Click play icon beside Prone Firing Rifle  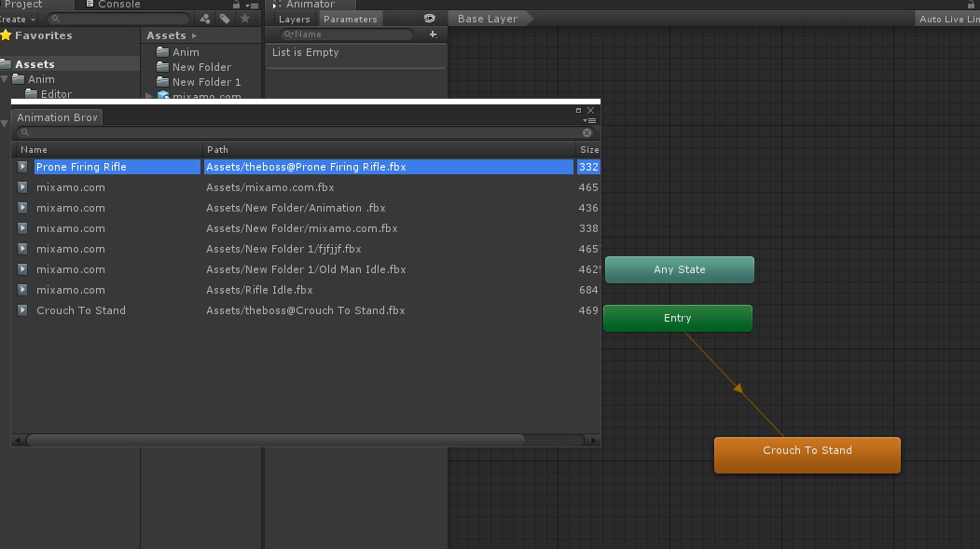click(22, 167)
